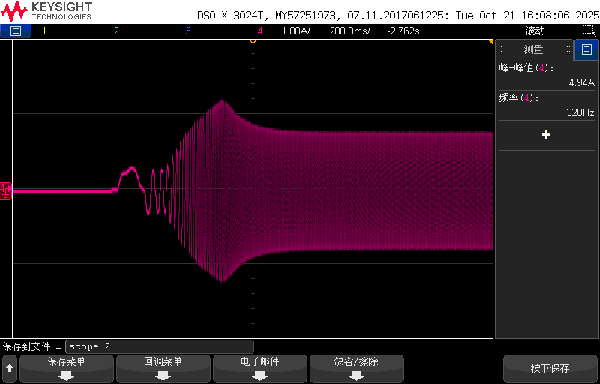Image resolution: width=600 pixels, height=384 pixels.
Task: Go back with the up-arrow softkey
Action: click(10, 368)
